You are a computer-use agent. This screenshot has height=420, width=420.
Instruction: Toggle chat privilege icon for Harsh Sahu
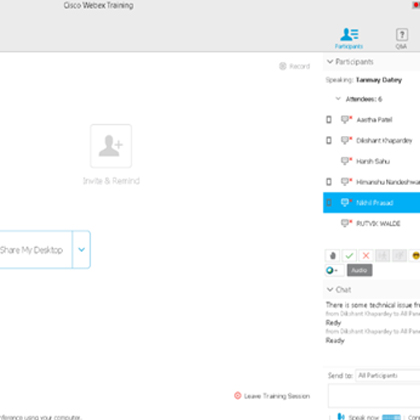[346, 161]
